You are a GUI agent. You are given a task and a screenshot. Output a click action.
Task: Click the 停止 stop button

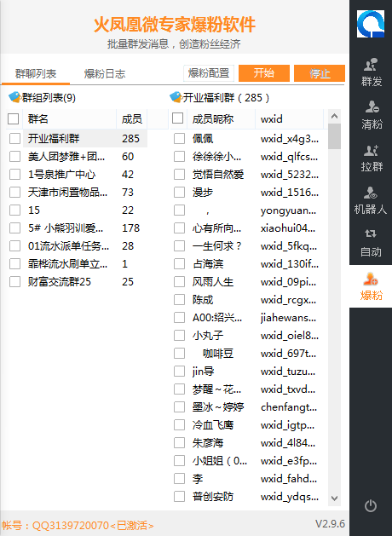coord(320,73)
